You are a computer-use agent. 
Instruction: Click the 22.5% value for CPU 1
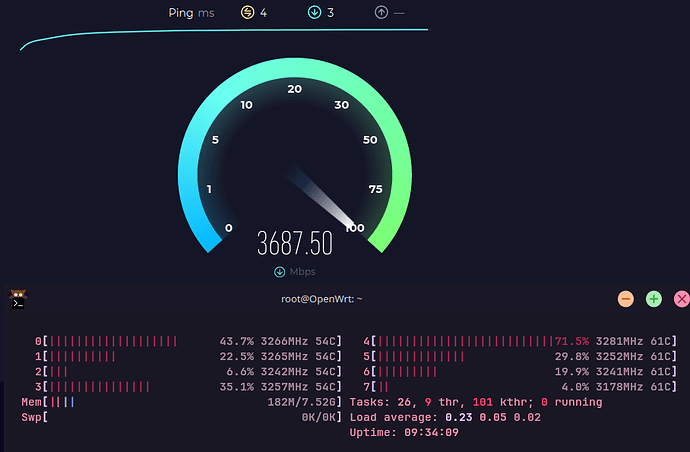[x=237, y=356]
